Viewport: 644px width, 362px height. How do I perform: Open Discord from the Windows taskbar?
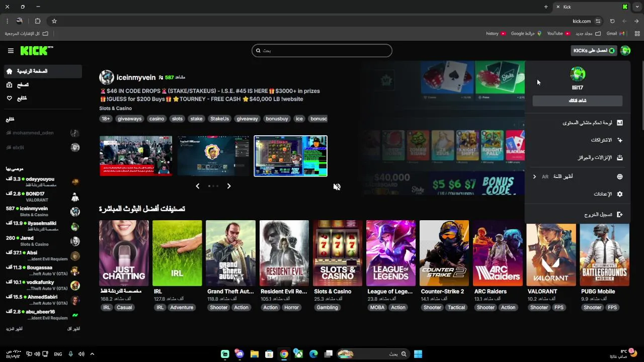(239, 354)
